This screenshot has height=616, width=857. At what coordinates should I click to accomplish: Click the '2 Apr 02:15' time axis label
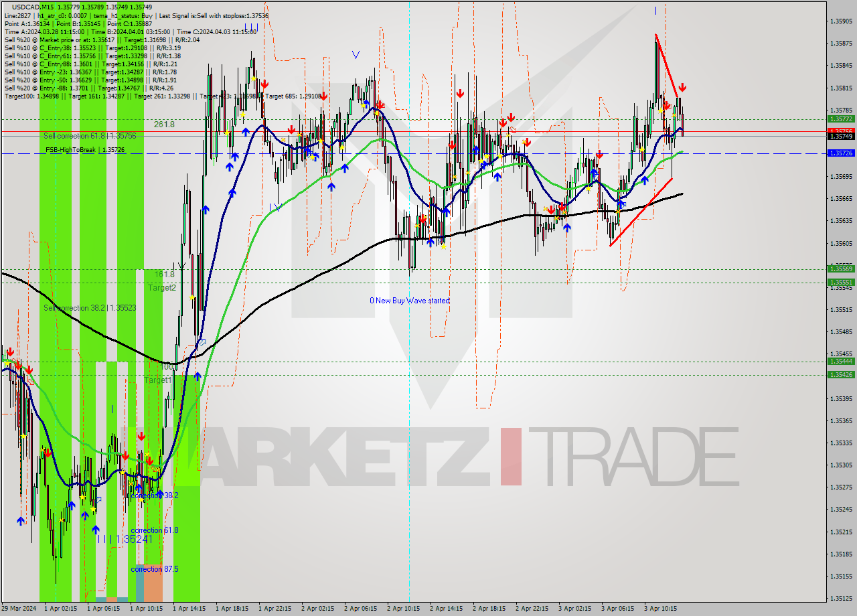pos(317,609)
